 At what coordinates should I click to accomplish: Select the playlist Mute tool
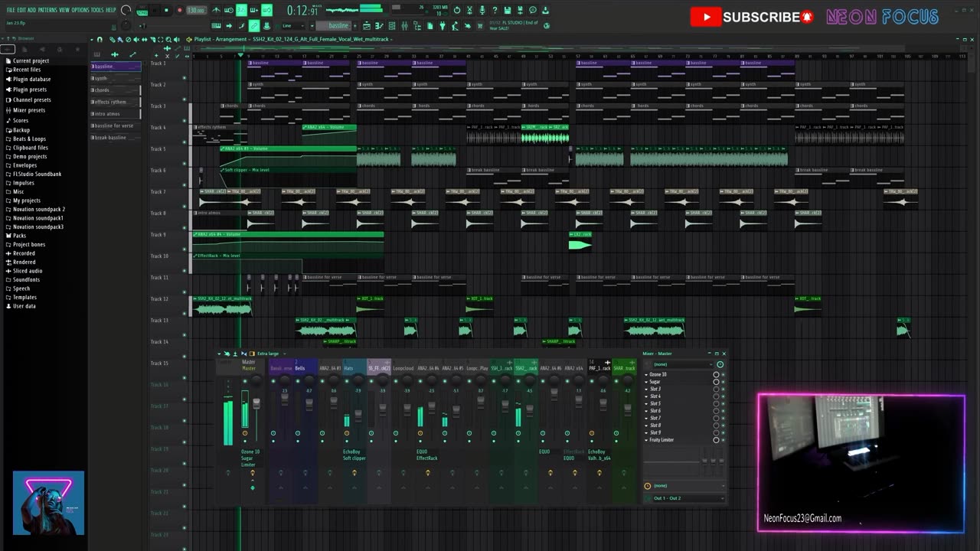[136, 40]
